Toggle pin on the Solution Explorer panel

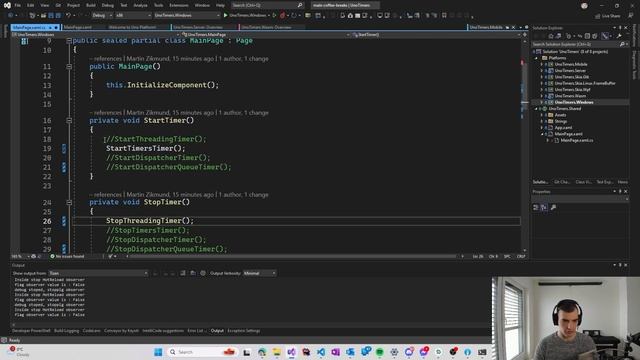[x=620, y=28]
